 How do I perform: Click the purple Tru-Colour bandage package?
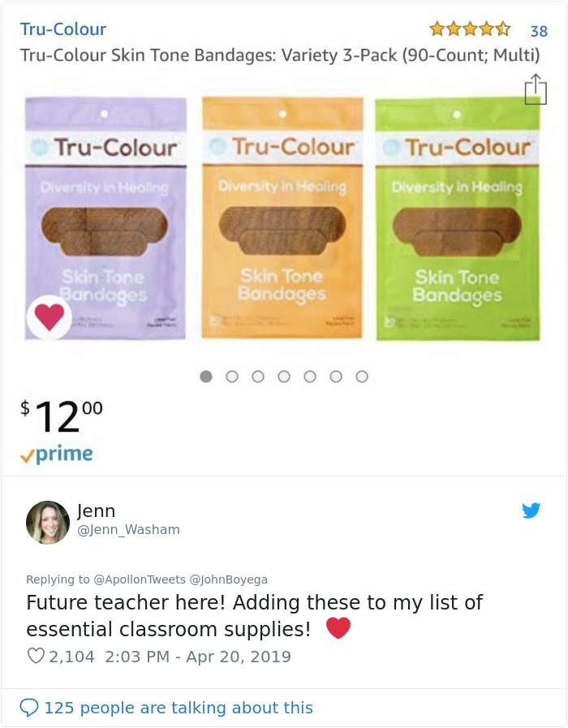tap(105, 219)
